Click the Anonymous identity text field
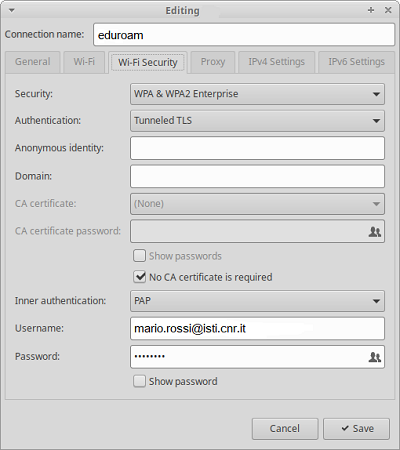The image size is (400, 450). click(257, 148)
